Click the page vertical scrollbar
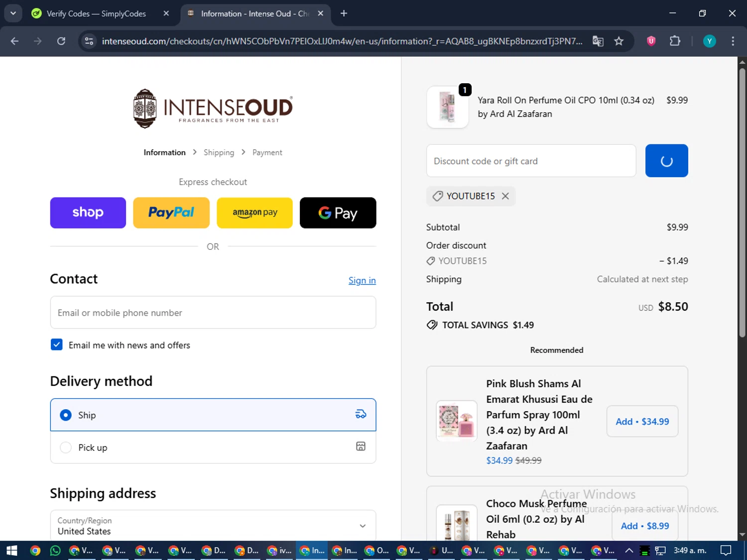 pos(742,203)
